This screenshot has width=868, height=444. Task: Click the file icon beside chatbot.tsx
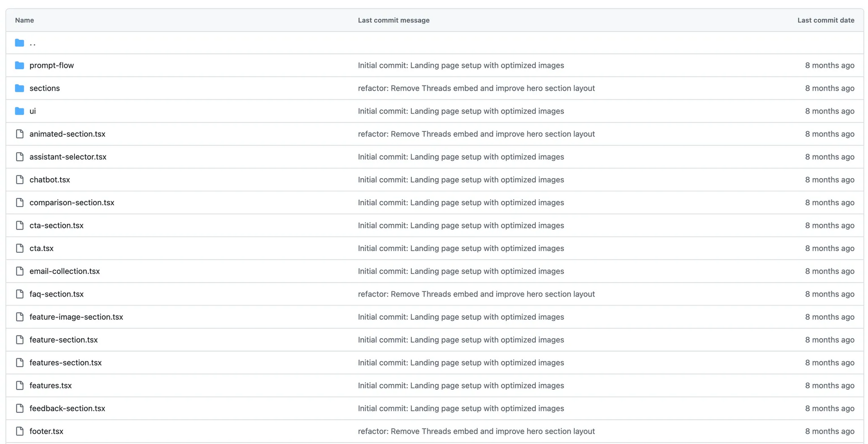tap(19, 180)
